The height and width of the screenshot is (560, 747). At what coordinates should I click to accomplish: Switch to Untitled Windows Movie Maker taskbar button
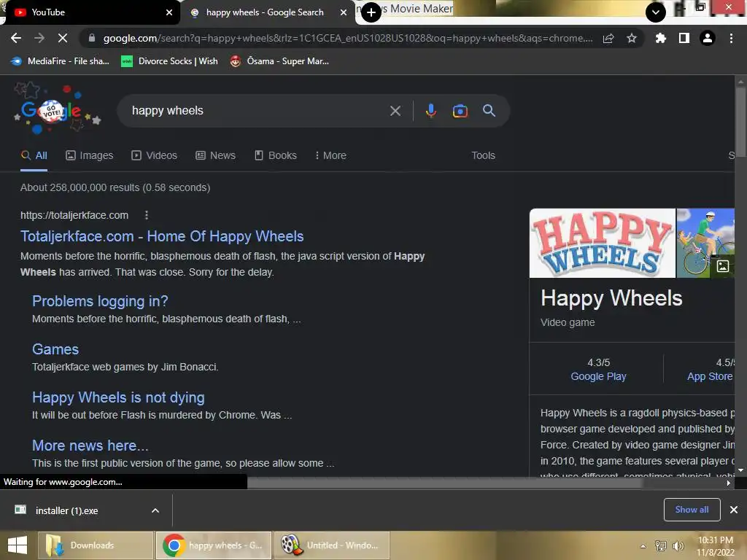coord(332,545)
